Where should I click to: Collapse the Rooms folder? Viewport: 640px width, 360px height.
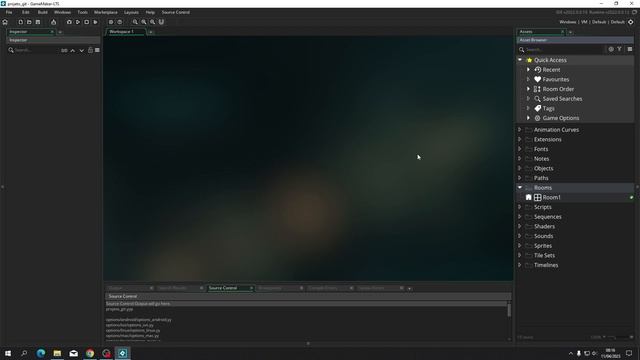click(x=520, y=188)
